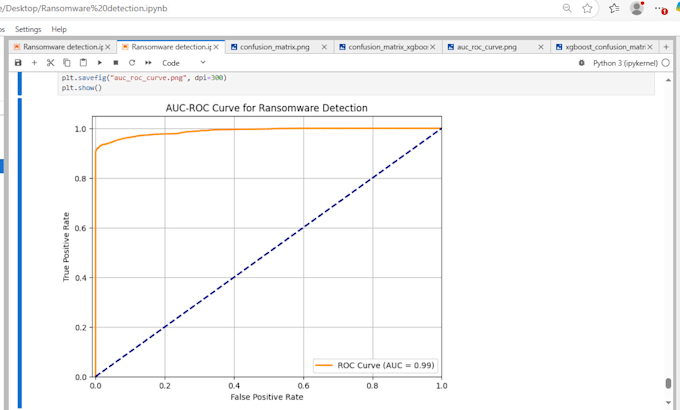
Task: Bookmark this page with the star icon
Action: (x=587, y=8)
